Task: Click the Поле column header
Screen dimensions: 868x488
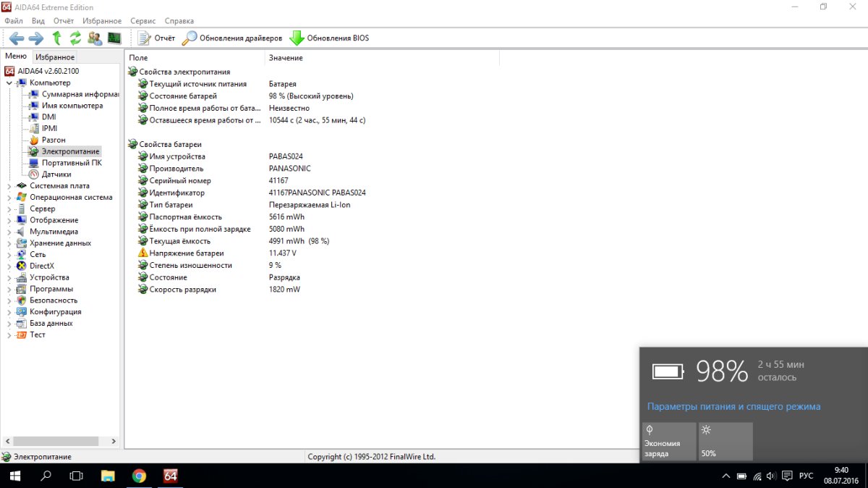Action: point(195,58)
